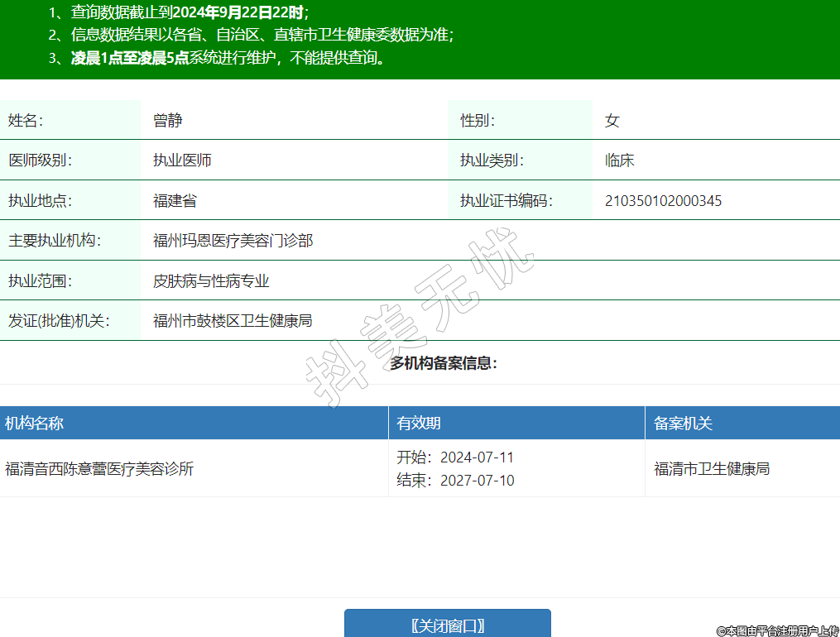Click the 备案机关 column header
This screenshot has height=637, width=840.
(683, 424)
